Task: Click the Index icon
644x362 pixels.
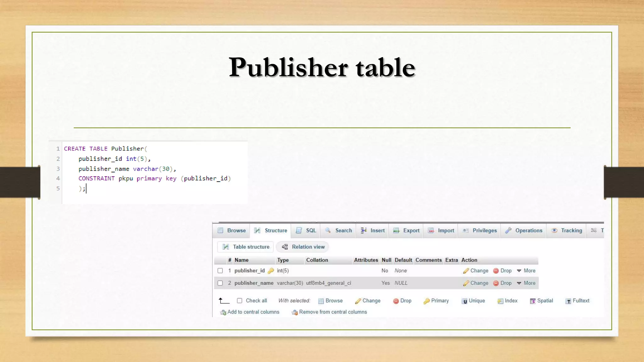Action: click(x=500, y=301)
